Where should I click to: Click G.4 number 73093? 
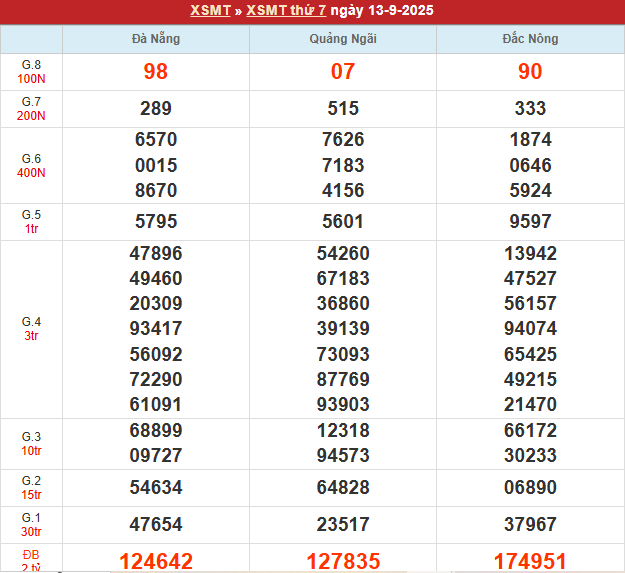tap(343, 355)
